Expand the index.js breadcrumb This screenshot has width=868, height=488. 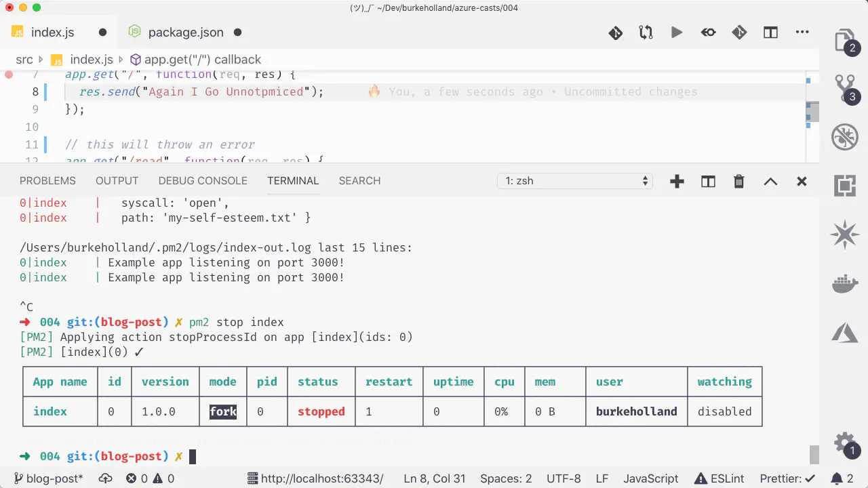click(82, 60)
